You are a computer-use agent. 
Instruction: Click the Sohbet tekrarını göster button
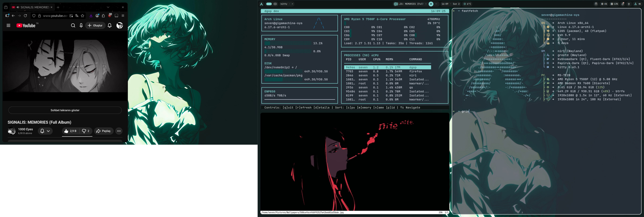(x=65, y=110)
